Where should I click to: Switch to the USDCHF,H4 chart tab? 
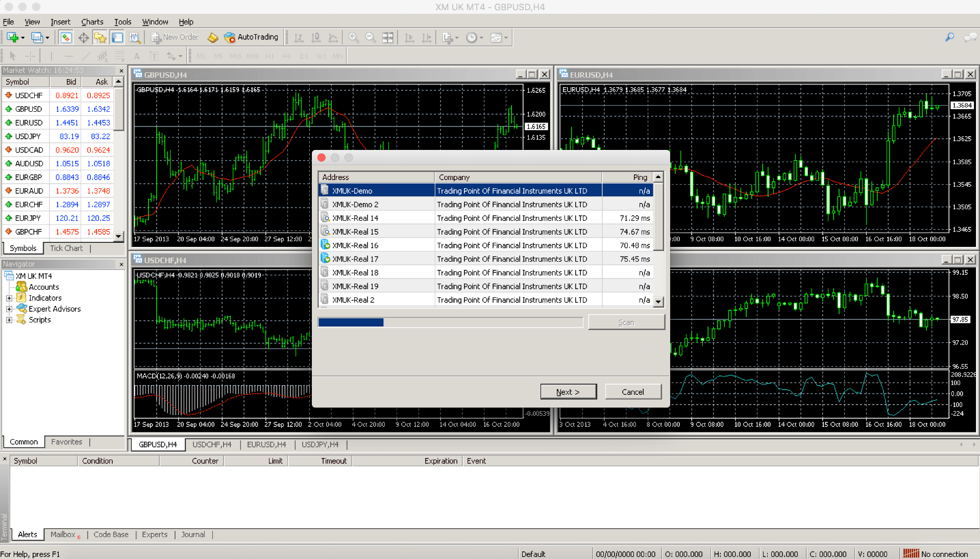pyautogui.click(x=212, y=445)
